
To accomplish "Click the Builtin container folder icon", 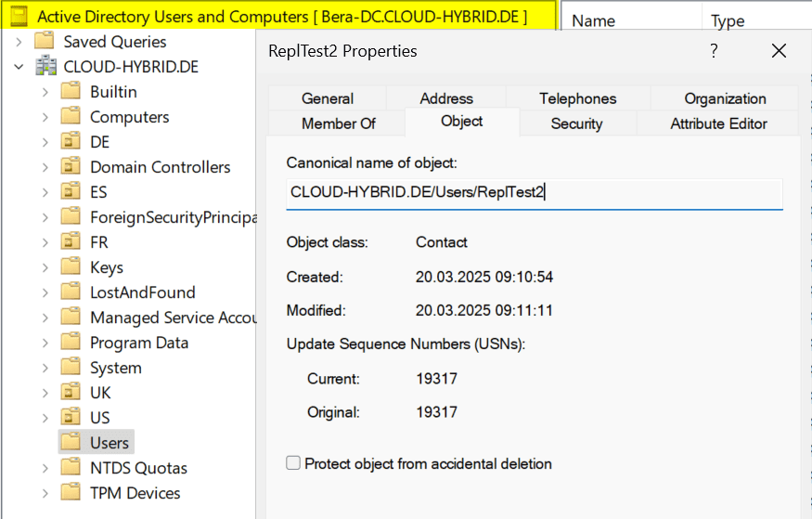I will 71,92.
